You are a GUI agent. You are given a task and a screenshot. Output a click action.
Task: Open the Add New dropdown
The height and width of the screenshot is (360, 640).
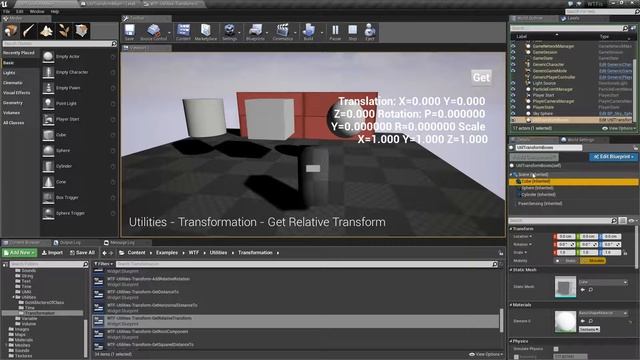tap(19, 253)
